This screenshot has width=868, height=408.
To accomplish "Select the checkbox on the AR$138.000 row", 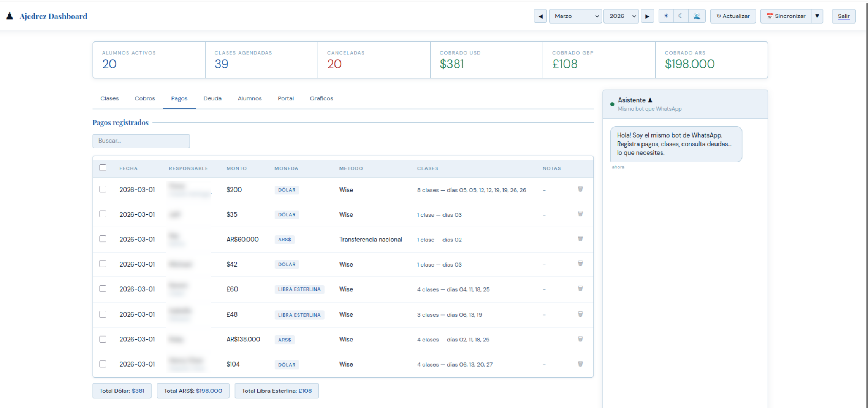I will click(x=103, y=339).
